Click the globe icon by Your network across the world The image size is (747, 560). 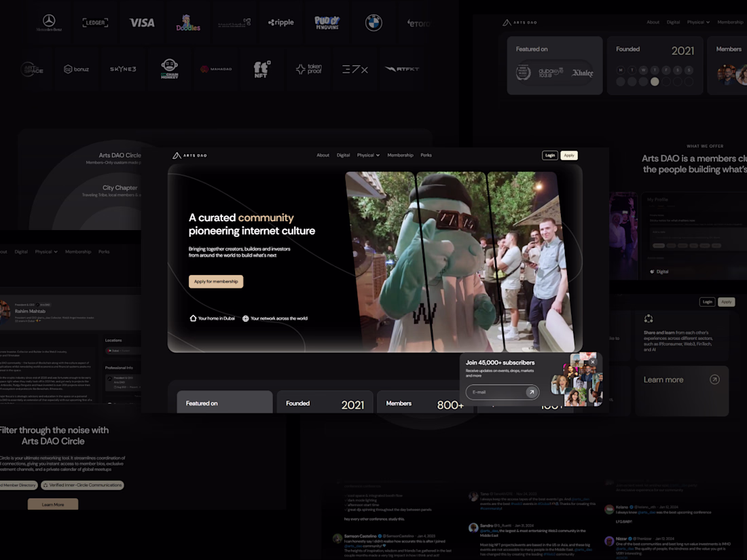click(x=245, y=318)
